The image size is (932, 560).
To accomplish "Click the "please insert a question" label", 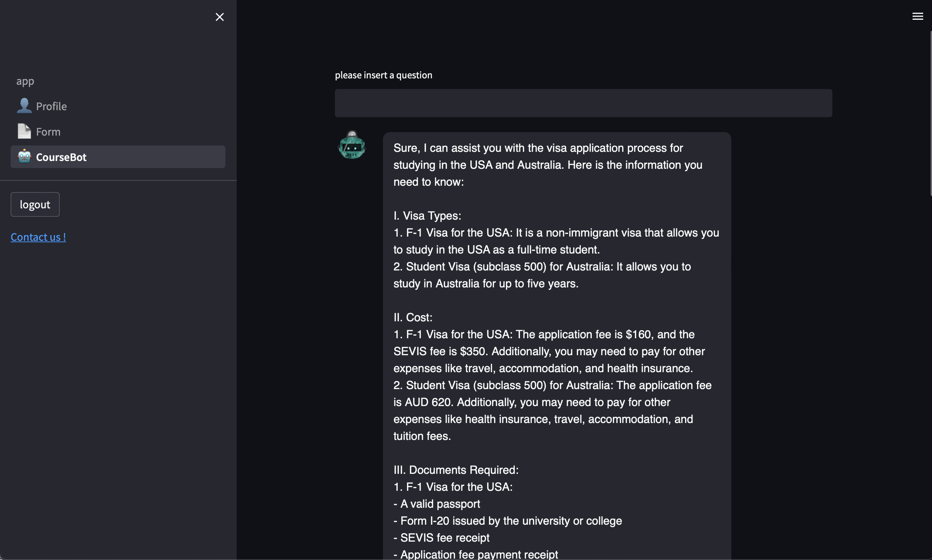I will [384, 75].
